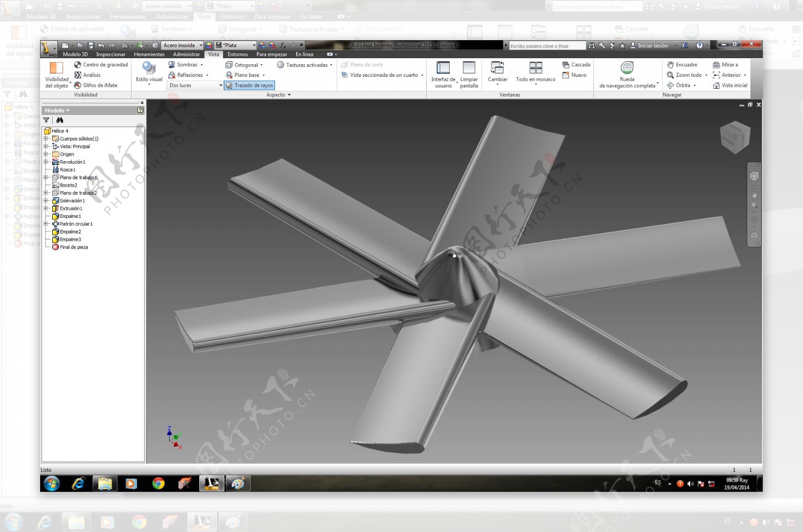803x532 pixels.
Task: Open the Acero inoxida material dropdown
Action: tap(183, 45)
